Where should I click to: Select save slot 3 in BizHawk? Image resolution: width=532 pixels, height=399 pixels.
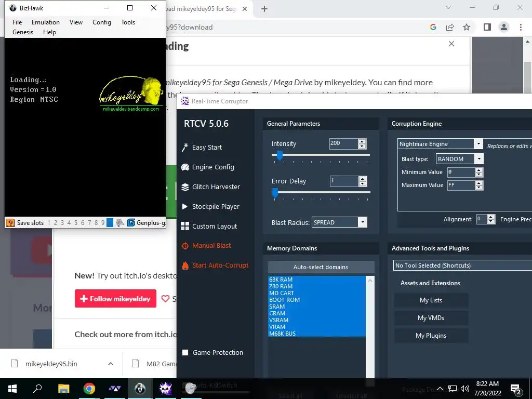click(62, 222)
